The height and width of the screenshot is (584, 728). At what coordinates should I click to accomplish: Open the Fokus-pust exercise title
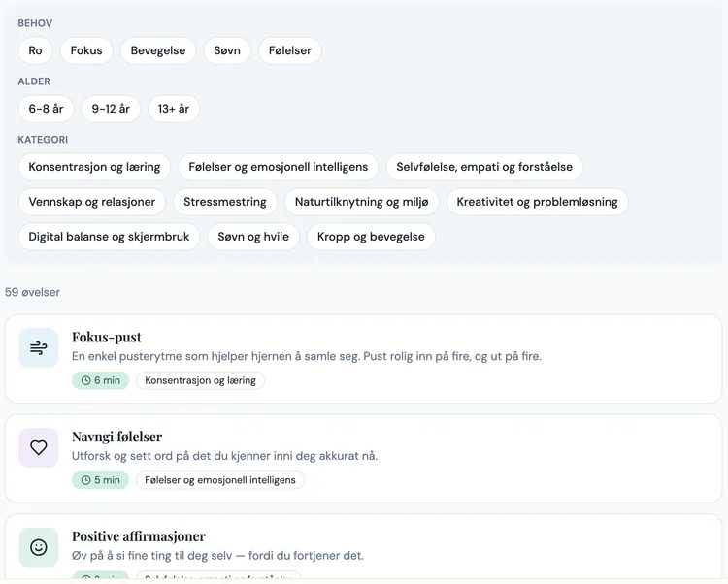pos(107,337)
